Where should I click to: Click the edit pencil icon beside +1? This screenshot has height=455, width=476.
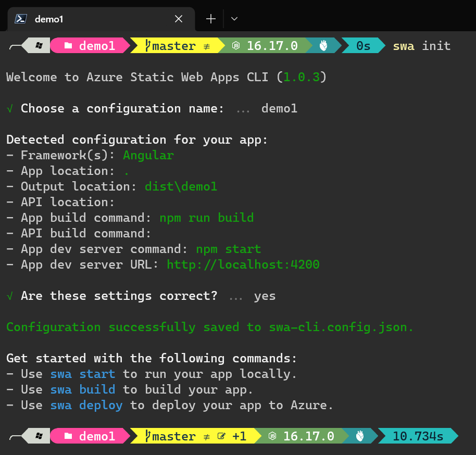(222, 436)
